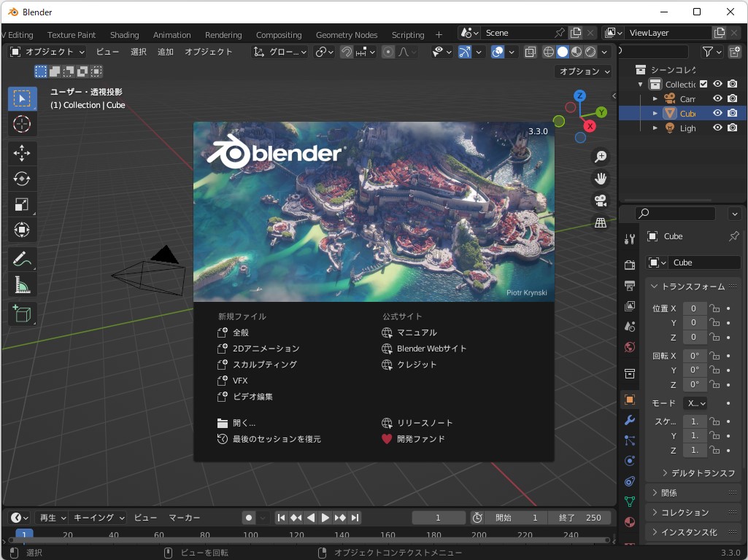The height and width of the screenshot is (560, 748).
Task: Hide the Ligh object using its eye toggle
Action: (x=717, y=128)
